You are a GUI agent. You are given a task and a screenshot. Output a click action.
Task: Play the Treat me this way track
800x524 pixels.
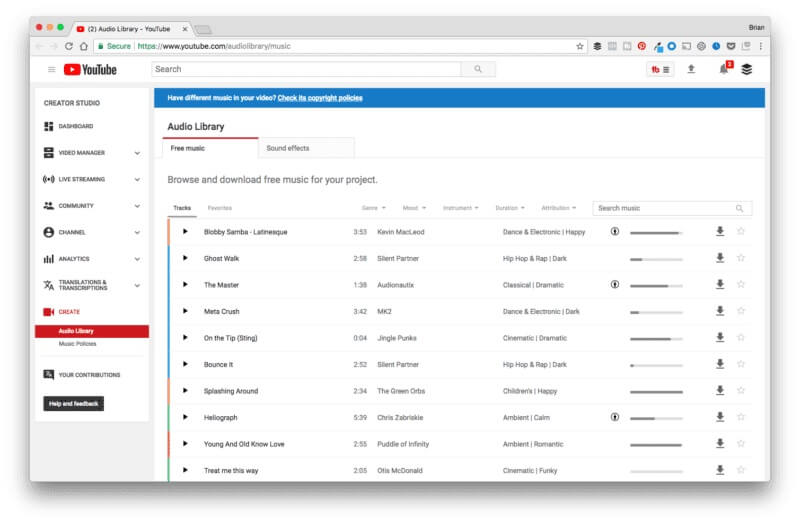(185, 470)
